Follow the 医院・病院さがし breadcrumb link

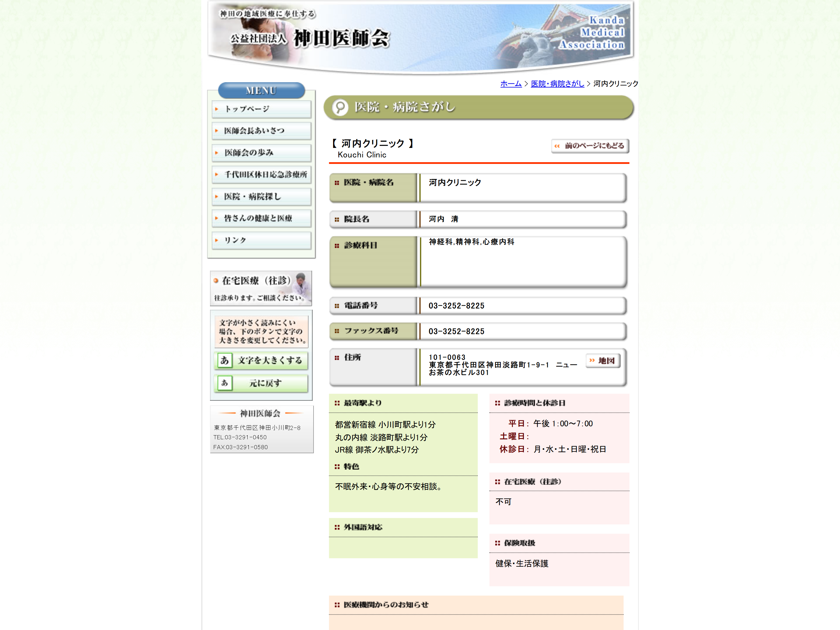[x=557, y=83]
